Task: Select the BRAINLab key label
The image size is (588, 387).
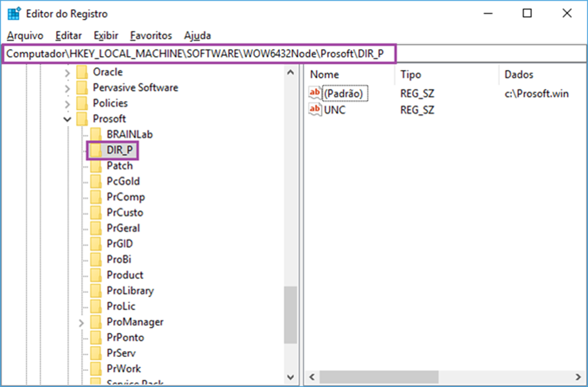Action: coord(130,135)
